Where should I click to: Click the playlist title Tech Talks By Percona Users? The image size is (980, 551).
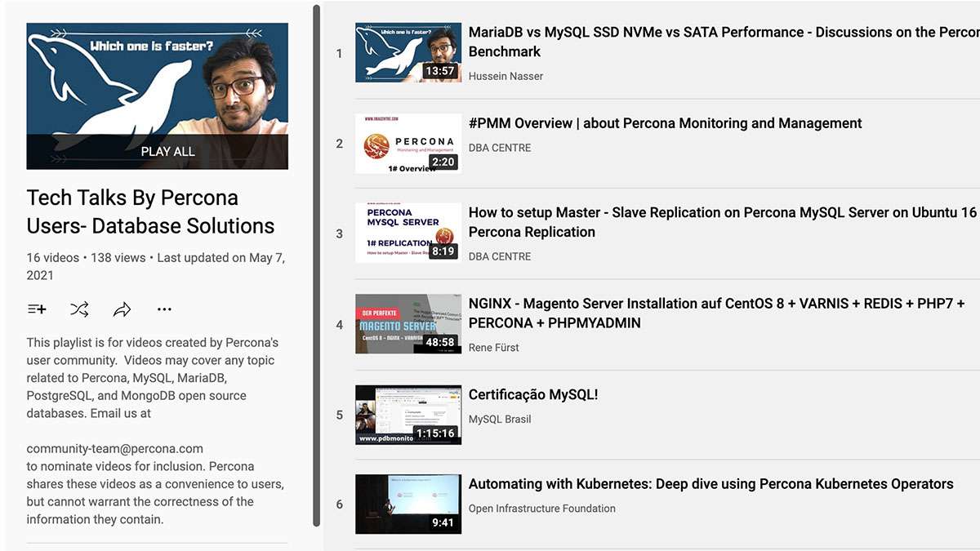[x=151, y=212]
